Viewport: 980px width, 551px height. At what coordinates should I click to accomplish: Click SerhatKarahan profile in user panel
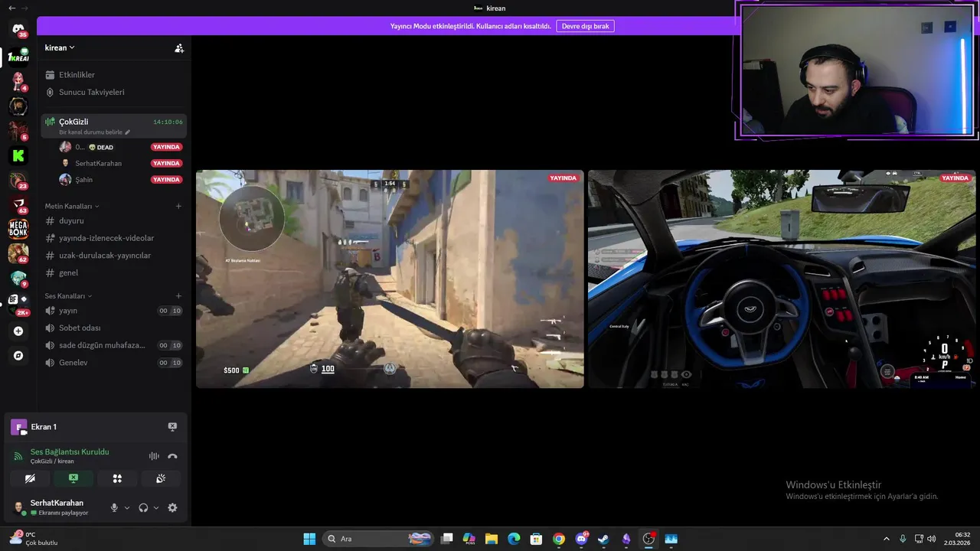click(54, 507)
